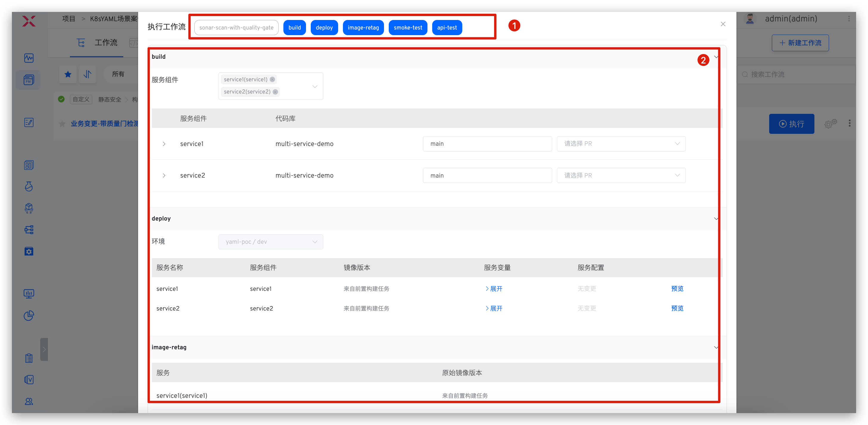Viewport: 868px width, 425px height.
Task: Click the workflow settings gear icon
Action: click(830, 123)
